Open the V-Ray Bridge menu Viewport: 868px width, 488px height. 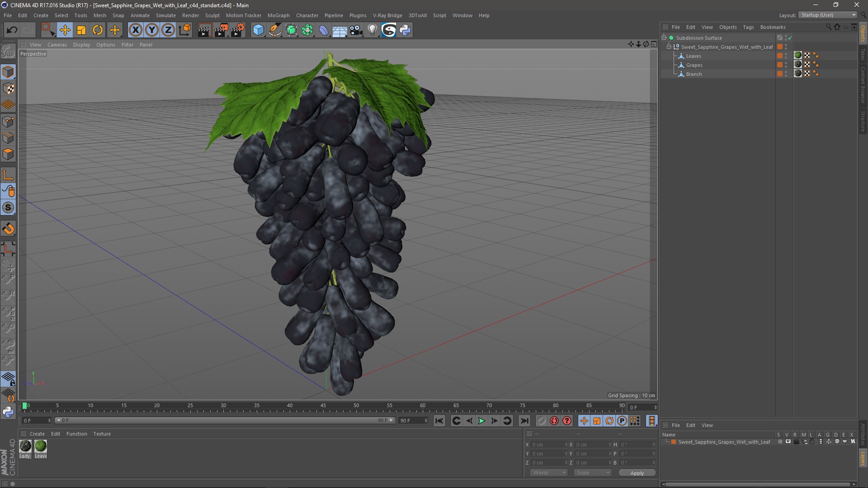point(387,15)
